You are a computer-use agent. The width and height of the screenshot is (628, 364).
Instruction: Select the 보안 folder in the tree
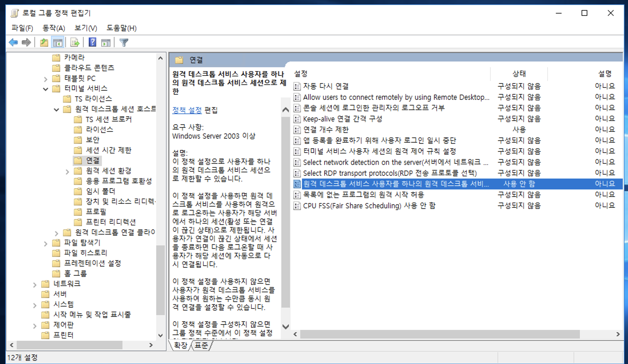pyautogui.click(x=92, y=140)
